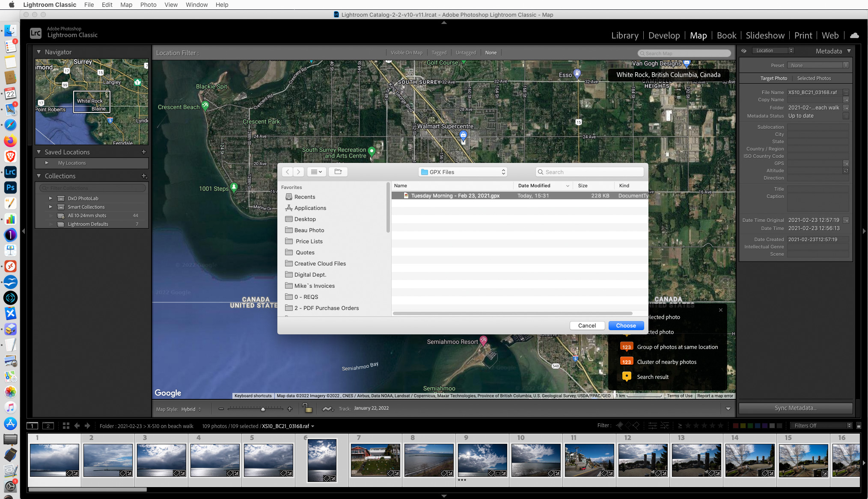Click the new folder icon in file dialog
This screenshot has width=868, height=499.
point(338,172)
